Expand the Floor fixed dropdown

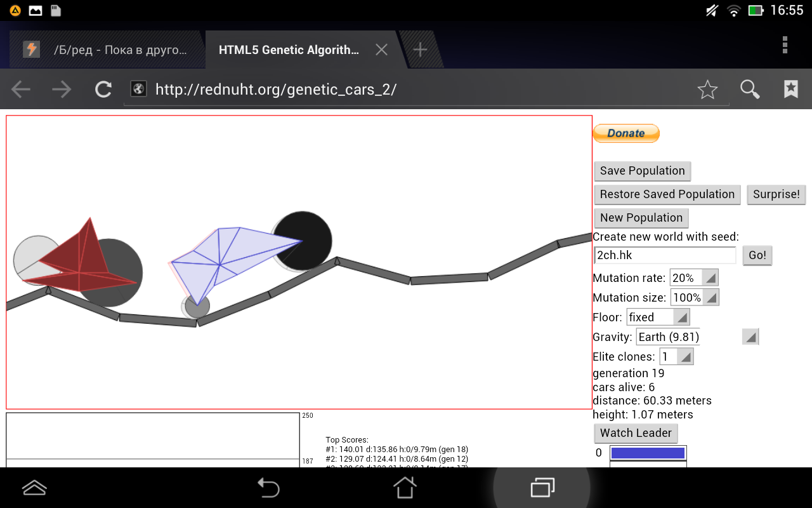(x=658, y=317)
